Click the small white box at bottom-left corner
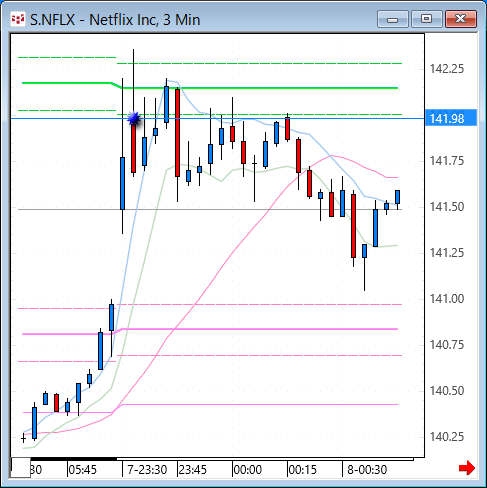Viewport: 487px width, 488px height. (21, 468)
